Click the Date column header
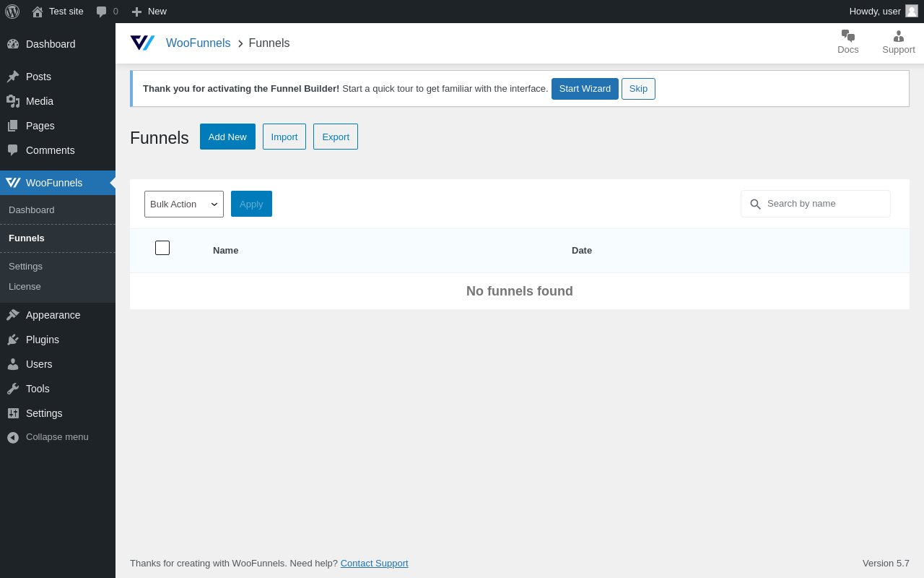This screenshot has height=578, width=924. pyautogui.click(x=582, y=251)
